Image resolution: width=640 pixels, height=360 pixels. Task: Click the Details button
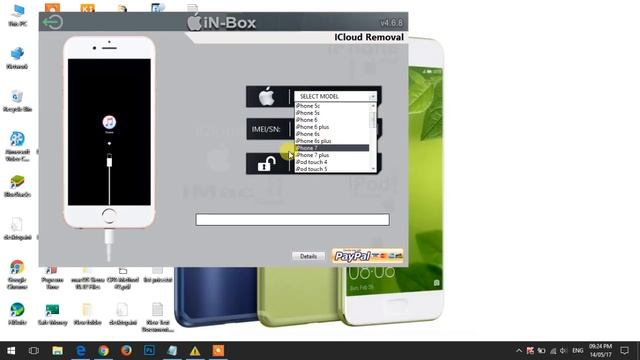click(x=308, y=256)
